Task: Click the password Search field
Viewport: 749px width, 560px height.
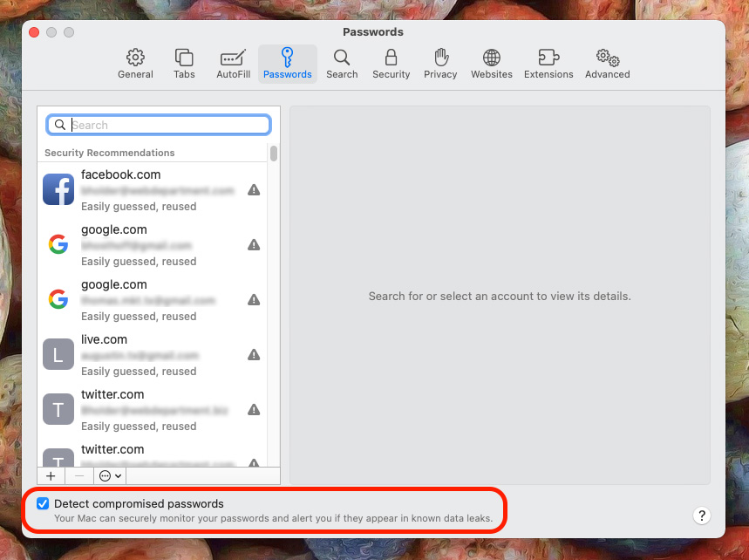Action: [x=159, y=125]
